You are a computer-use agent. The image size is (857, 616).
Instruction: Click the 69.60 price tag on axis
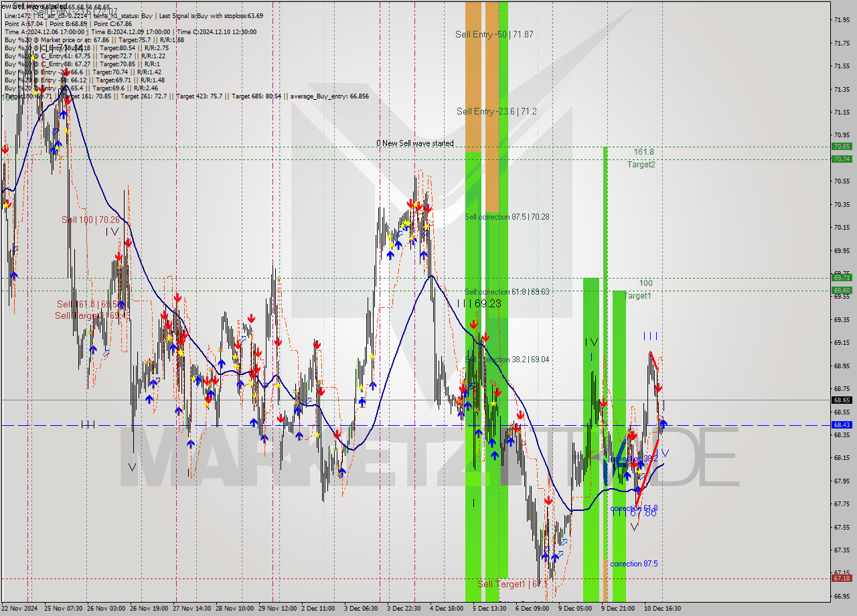click(x=842, y=291)
